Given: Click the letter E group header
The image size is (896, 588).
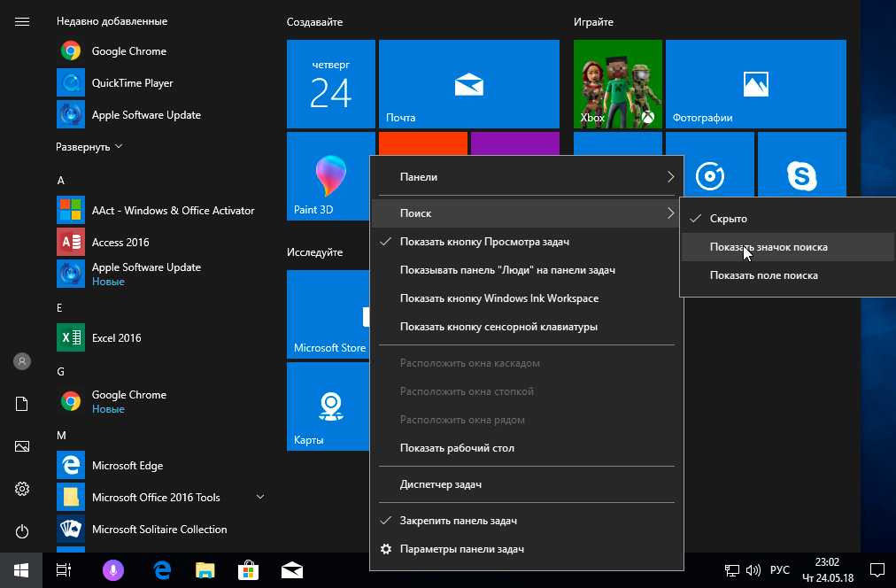Looking at the screenshot, I should (x=59, y=308).
